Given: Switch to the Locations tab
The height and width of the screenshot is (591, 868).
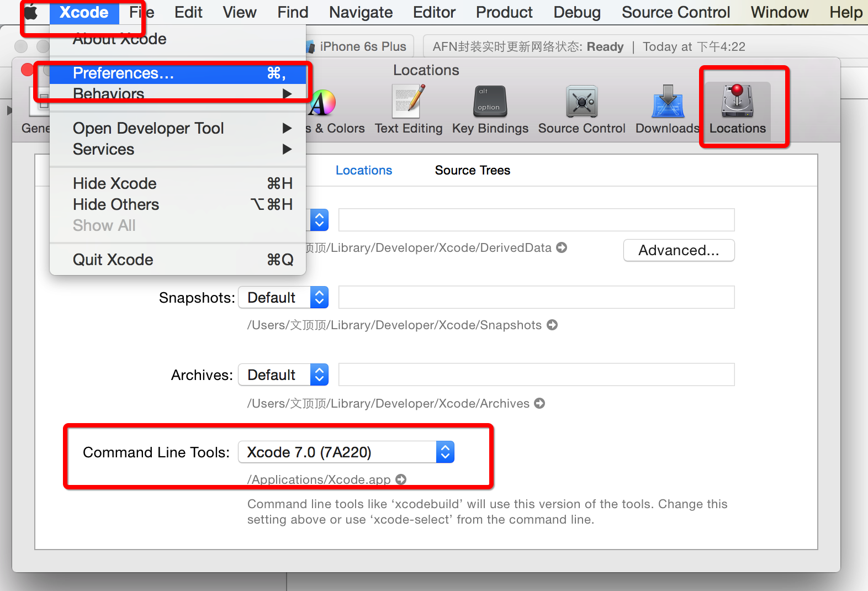Looking at the screenshot, I should point(364,170).
